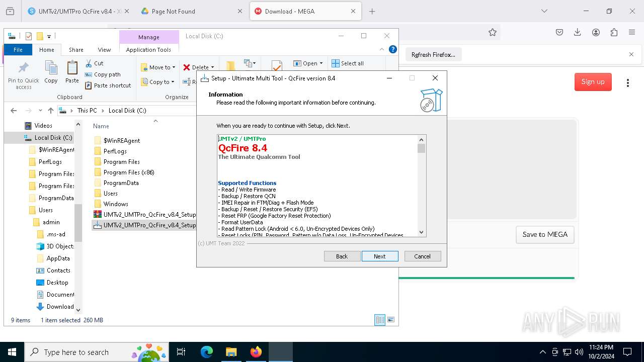This screenshot has height=362, width=644.
Task: Open Save to Pocket icon in Firefox
Action: click(x=559, y=32)
